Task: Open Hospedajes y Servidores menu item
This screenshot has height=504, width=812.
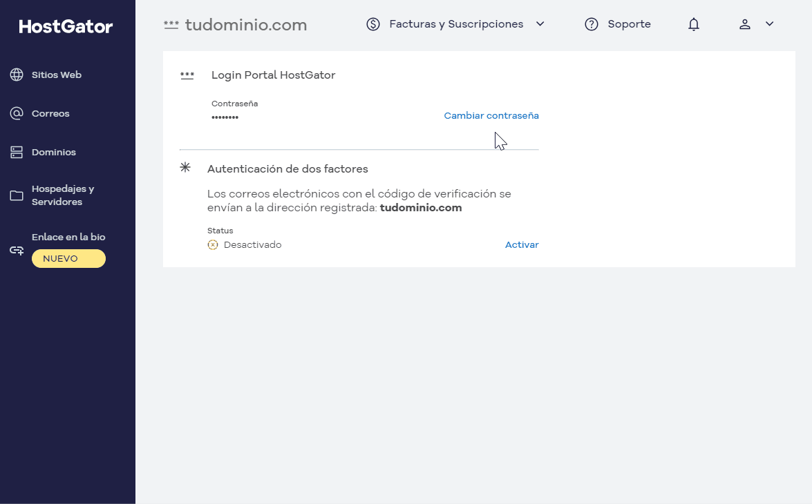Action: (x=63, y=195)
